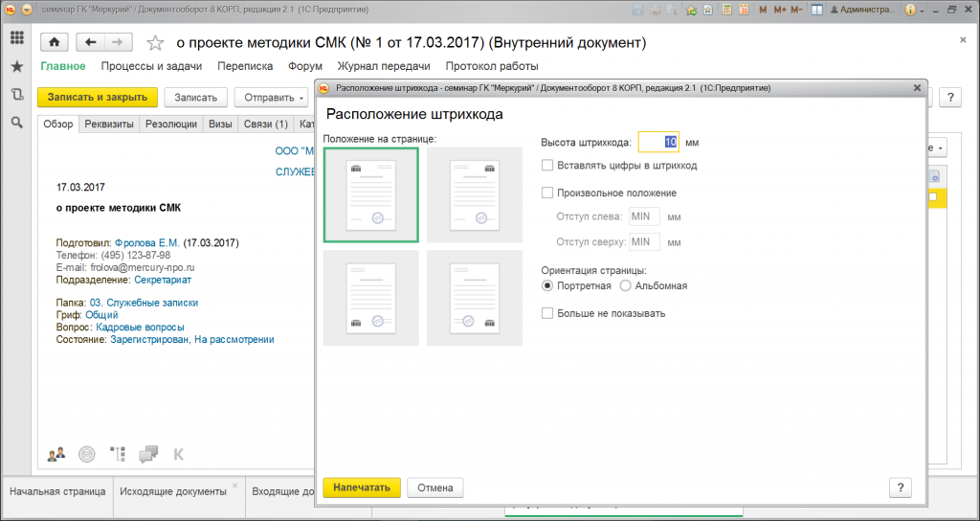Viewport: 980px width, 521px height.
Task: Open the sections grid menu in left sidebar
Action: click(17, 37)
